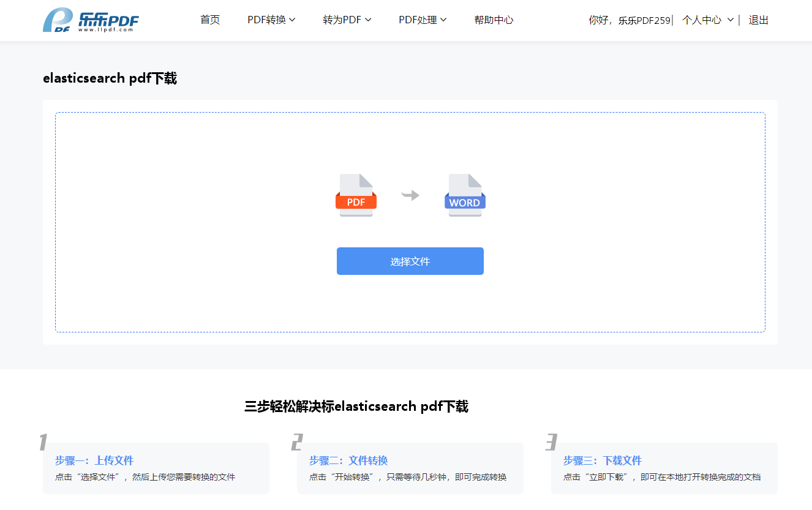Screen dimensions: 812x510
Task: Click the username 乐乐PDF259
Action: 644,20
